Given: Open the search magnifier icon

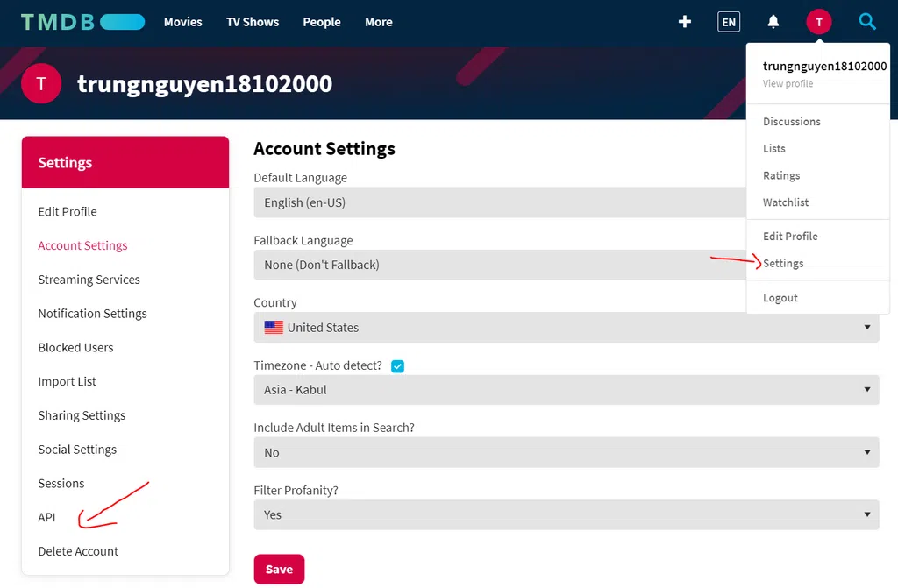Looking at the screenshot, I should (867, 22).
